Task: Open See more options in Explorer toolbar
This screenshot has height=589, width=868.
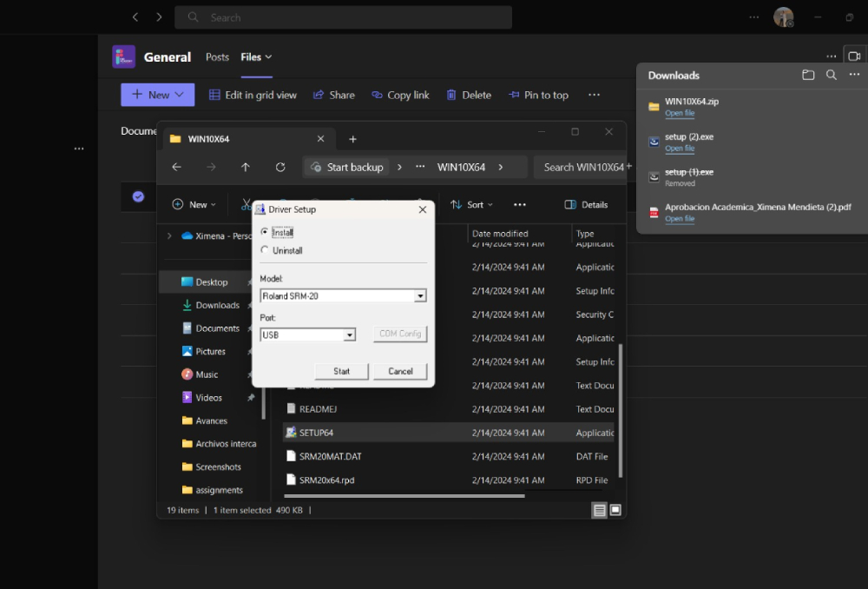Action: click(x=519, y=204)
